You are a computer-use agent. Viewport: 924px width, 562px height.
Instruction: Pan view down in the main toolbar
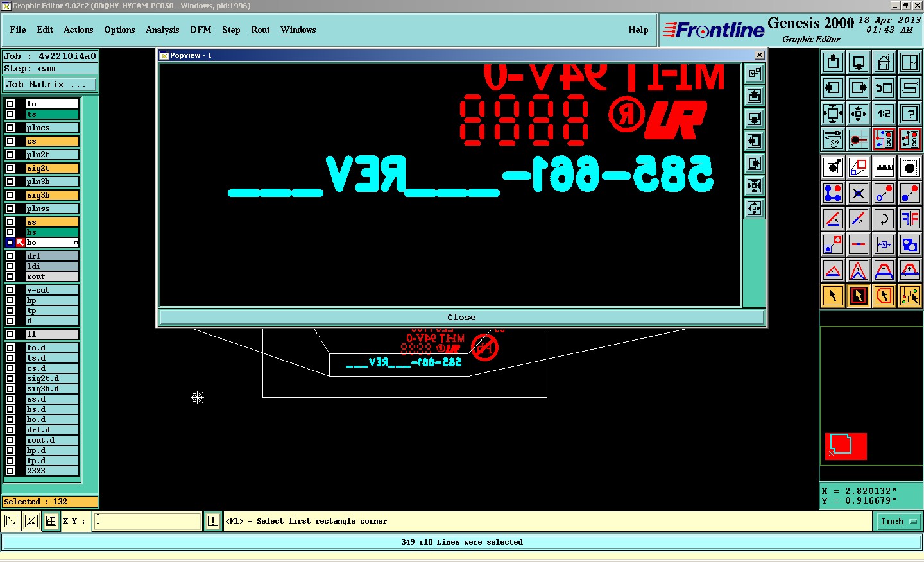point(859,62)
